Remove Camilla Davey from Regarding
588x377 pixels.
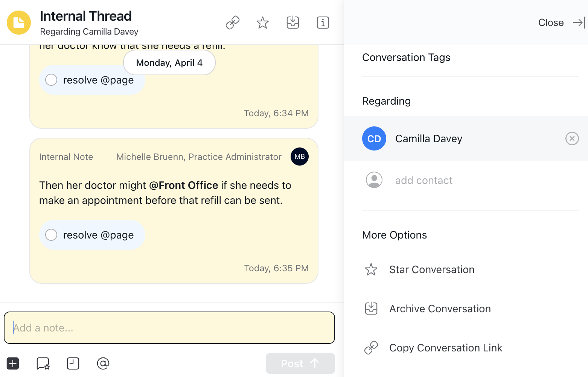click(x=572, y=138)
